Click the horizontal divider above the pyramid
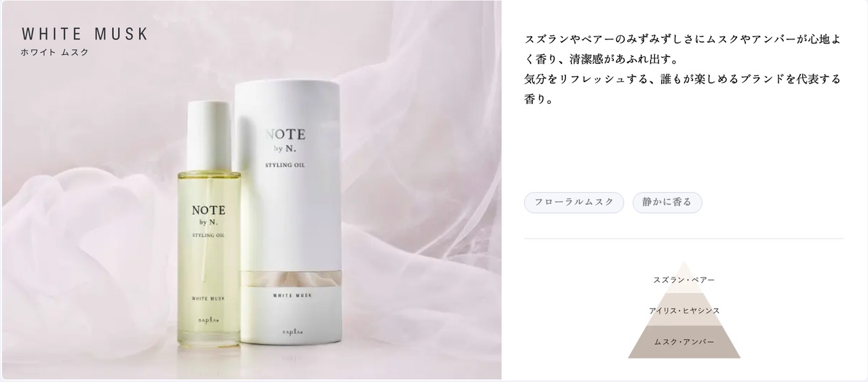This screenshot has width=868, height=382. point(684,239)
